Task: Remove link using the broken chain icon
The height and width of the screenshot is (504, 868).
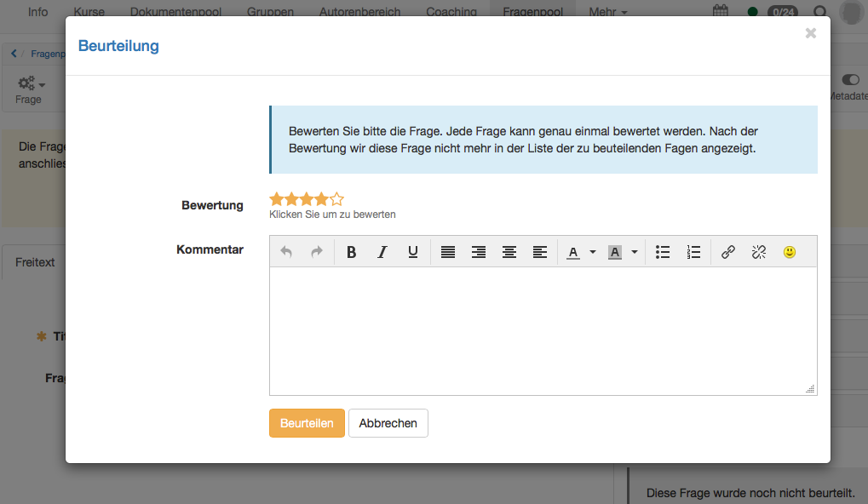Action: pyautogui.click(x=759, y=252)
